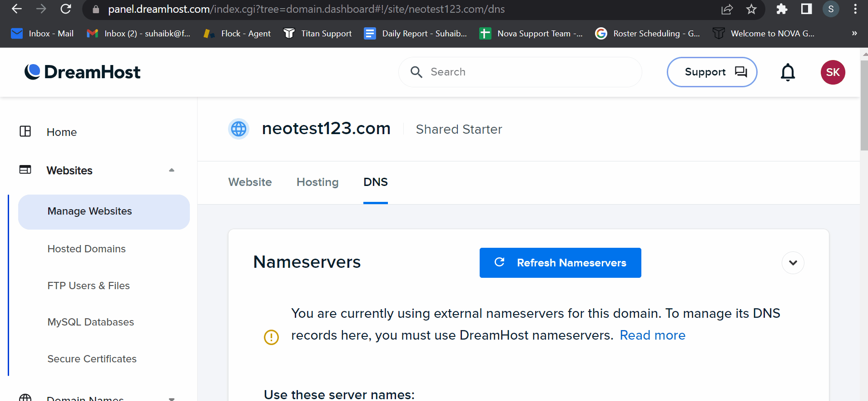Screen dimensions: 868x401
Task: Click the search magnifier icon
Action: click(416, 72)
